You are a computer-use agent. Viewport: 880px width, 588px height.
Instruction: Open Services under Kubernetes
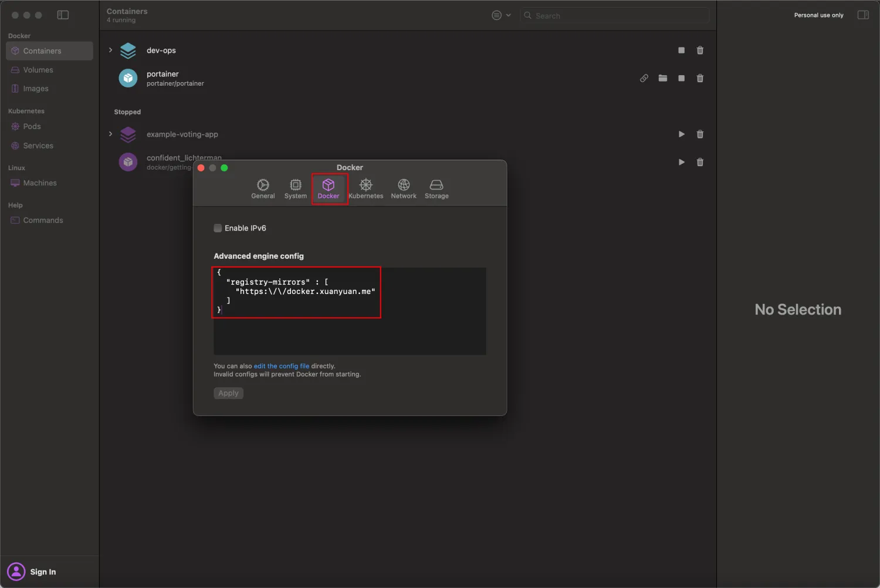[49, 146]
